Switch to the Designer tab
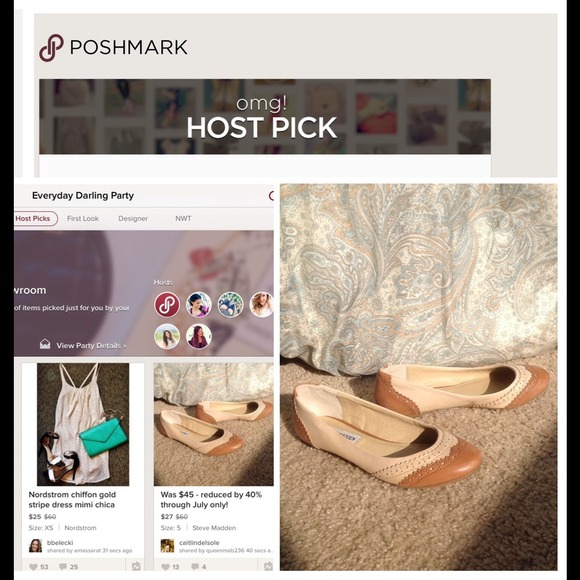This screenshot has height=580, width=580. pyautogui.click(x=133, y=219)
